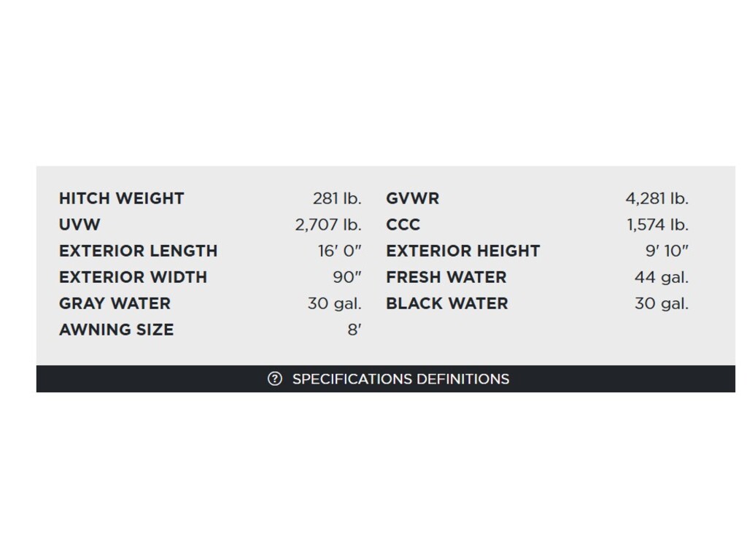Click the UVW label
This screenshot has width=747, height=560.
[80, 225]
